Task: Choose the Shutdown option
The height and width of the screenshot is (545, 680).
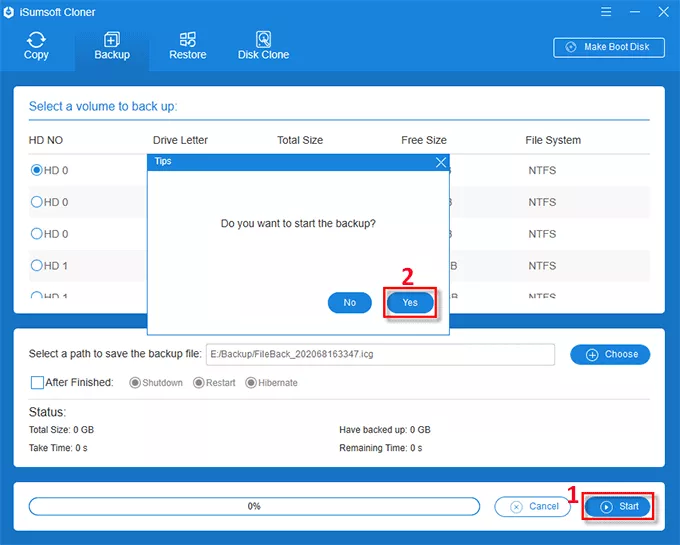Action: 136,383
